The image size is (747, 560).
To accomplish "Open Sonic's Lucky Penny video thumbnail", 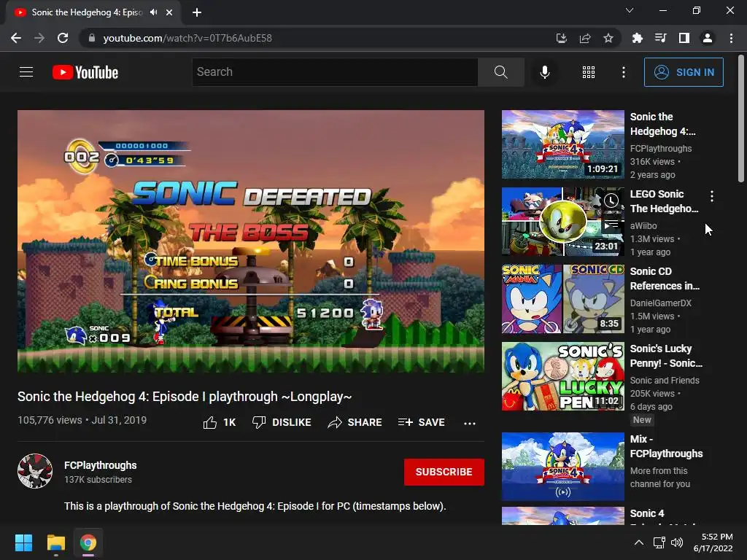I will (x=562, y=376).
